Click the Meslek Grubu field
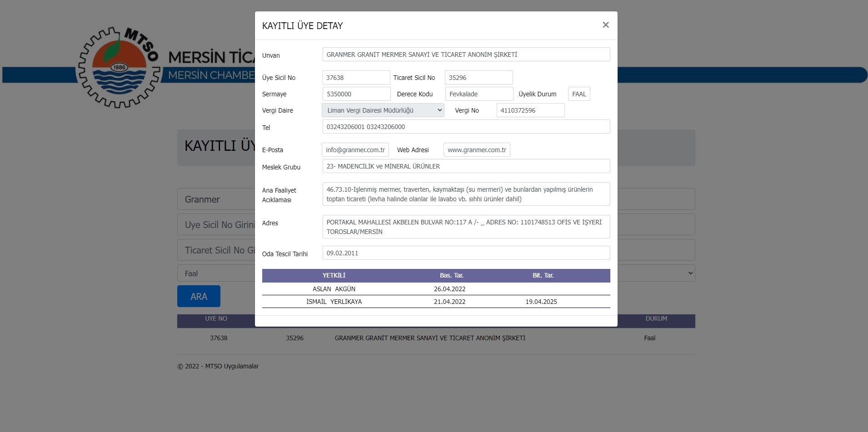 pyautogui.click(x=466, y=166)
